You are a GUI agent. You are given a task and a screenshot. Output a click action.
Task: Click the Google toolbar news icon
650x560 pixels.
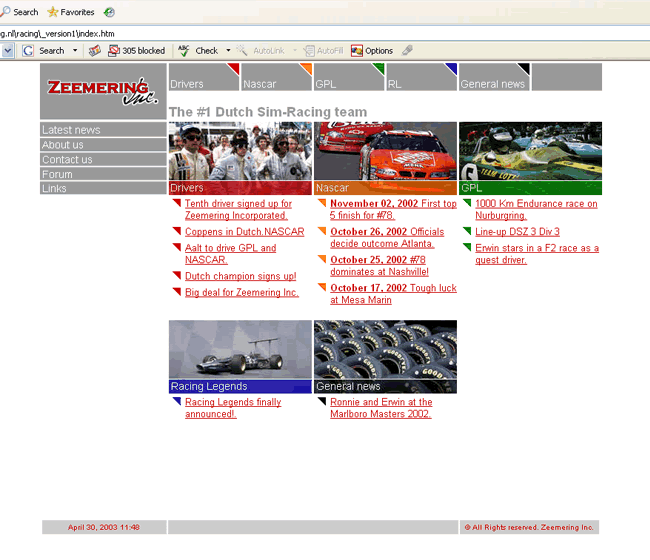pos(95,51)
